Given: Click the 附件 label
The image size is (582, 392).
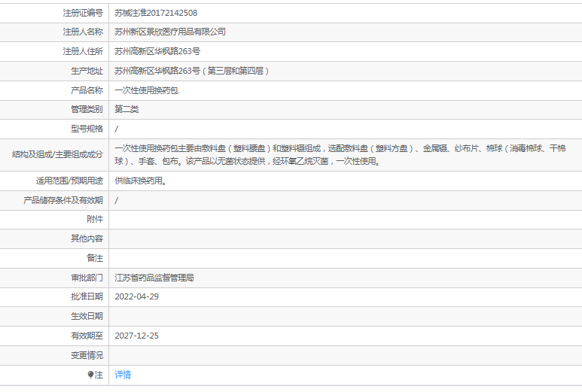Looking at the screenshot, I should (x=95, y=219).
